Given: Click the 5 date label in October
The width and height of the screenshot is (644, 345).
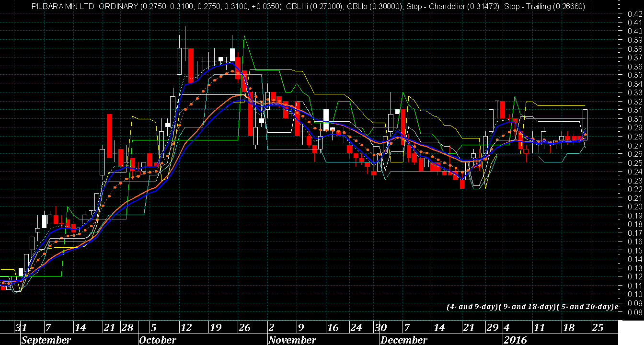Looking at the screenshot, I should click(x=153, y=328).
